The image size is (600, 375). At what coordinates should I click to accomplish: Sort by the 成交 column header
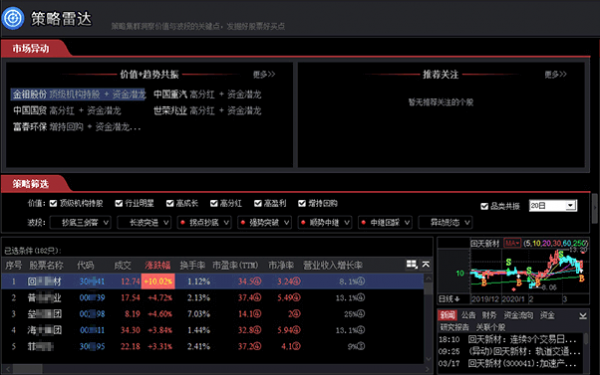122,265
